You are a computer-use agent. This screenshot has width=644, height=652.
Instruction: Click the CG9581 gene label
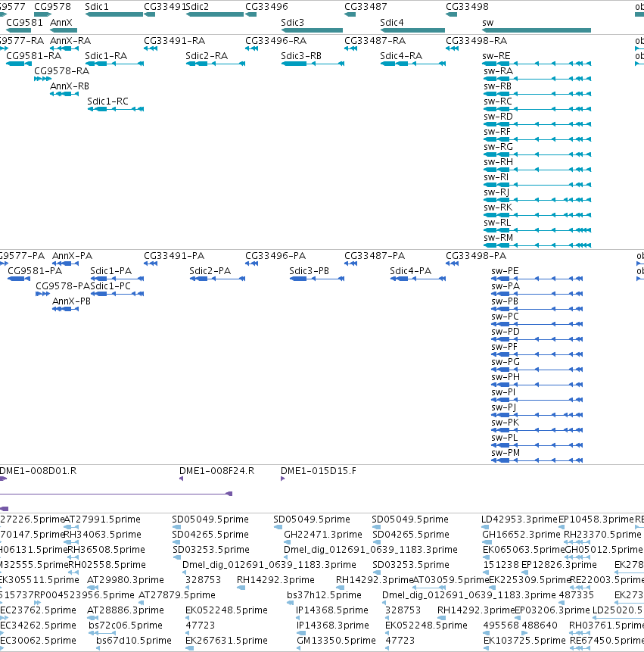(x=24, y=23)
